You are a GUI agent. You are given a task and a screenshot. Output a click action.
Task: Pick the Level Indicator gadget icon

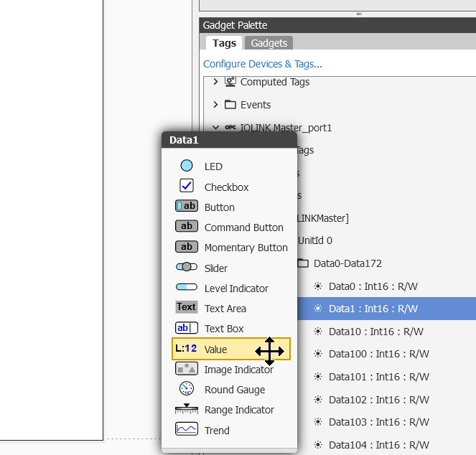coord(187,287)
